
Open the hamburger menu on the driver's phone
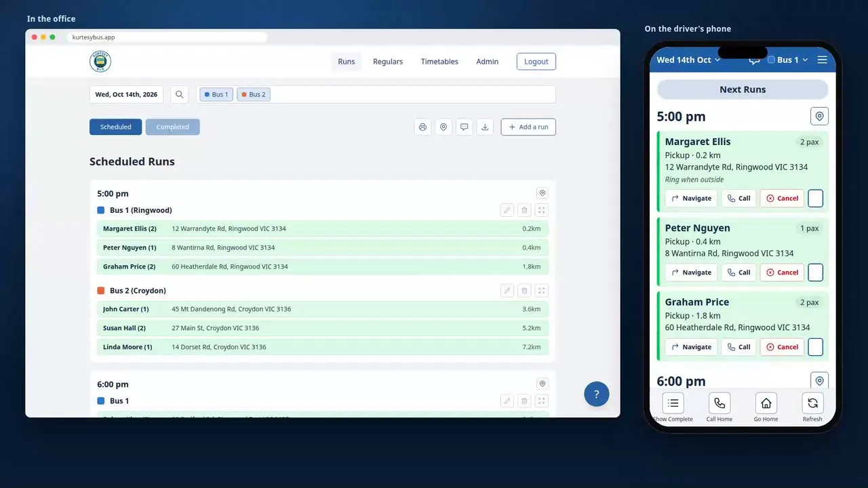(823, 60)
